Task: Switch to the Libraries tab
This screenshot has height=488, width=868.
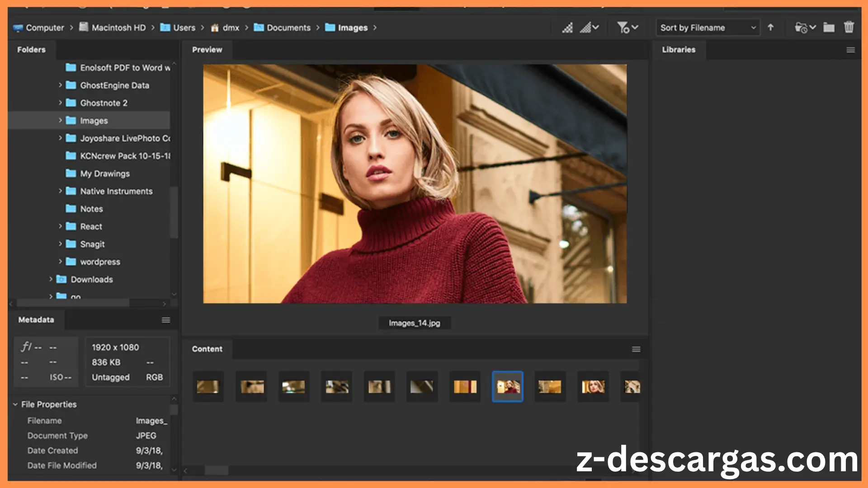Action: click(x=679, y=50)
